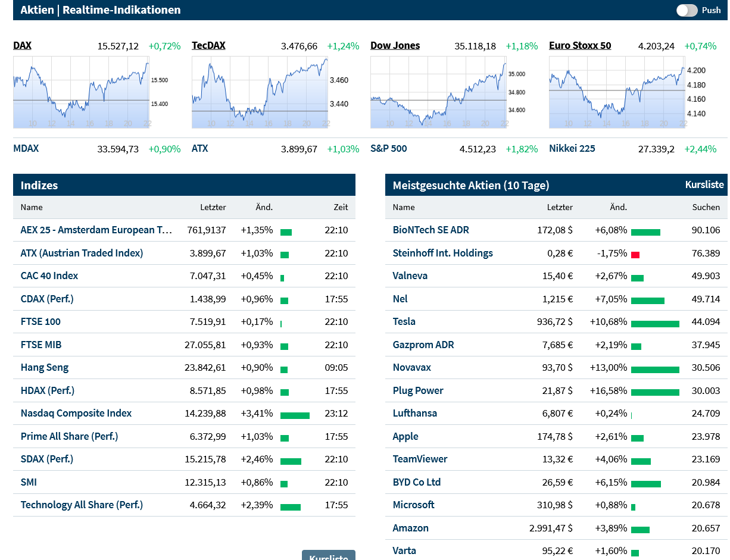Toggle the Push switch on
This screenshot has height=560, width=730.
coord(687,10)
